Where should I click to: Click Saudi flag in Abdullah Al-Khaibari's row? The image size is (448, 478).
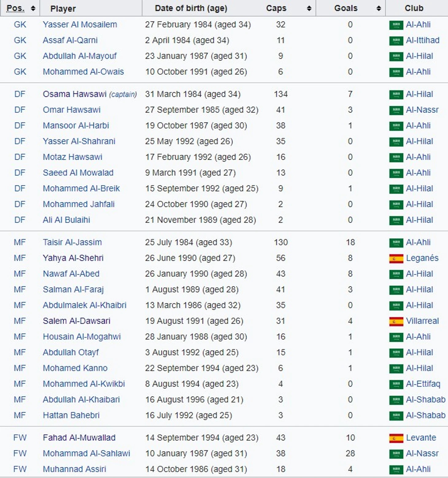(396, 400)
